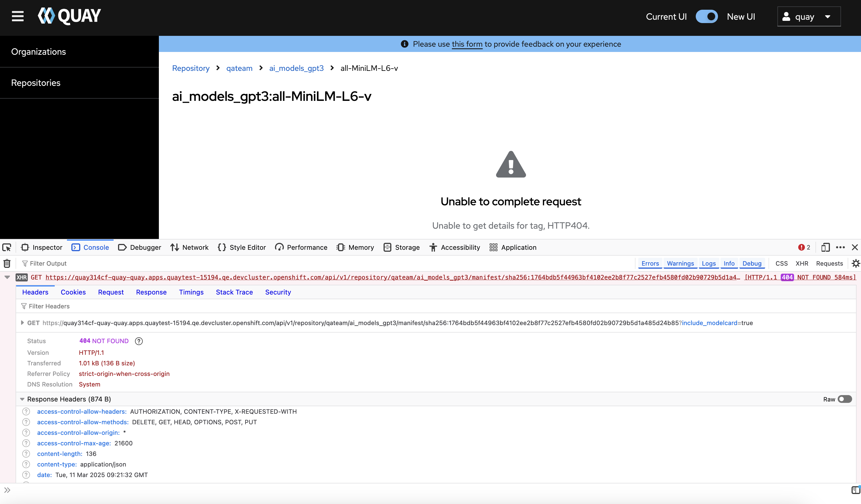This screenshot has width=861, height=504.
Task: Click the red error count badge
Action: [804, 247]
